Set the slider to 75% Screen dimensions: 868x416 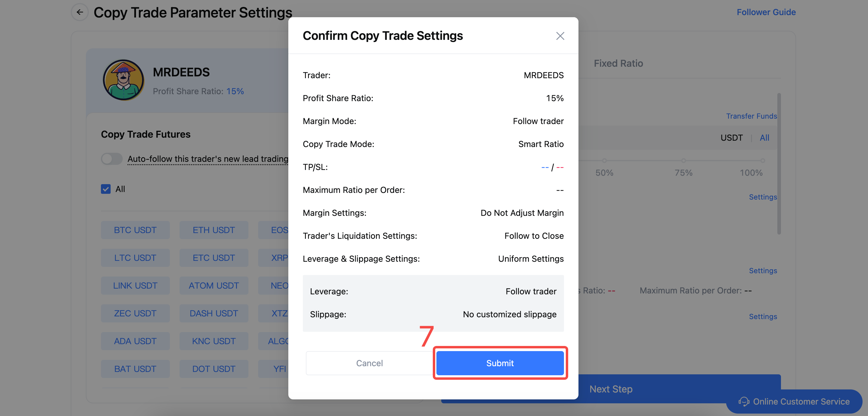tap(683, 161)
